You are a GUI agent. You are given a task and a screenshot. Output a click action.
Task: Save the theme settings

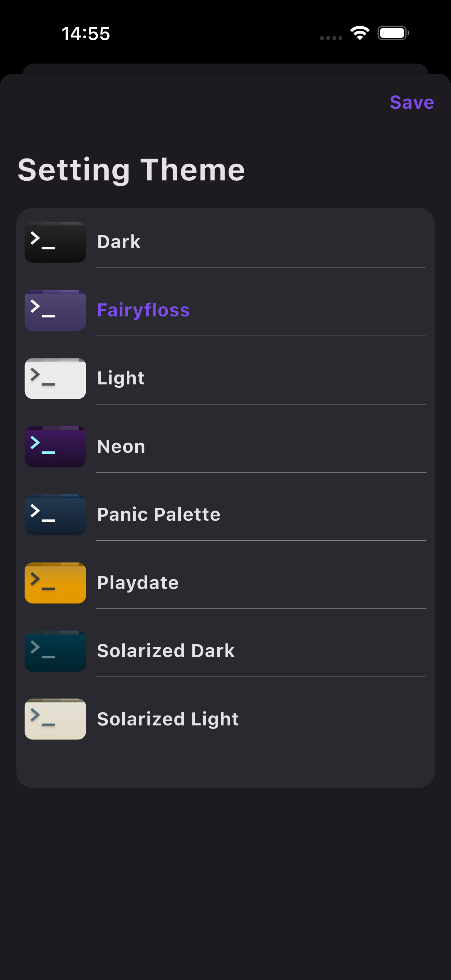click(411, 102)
